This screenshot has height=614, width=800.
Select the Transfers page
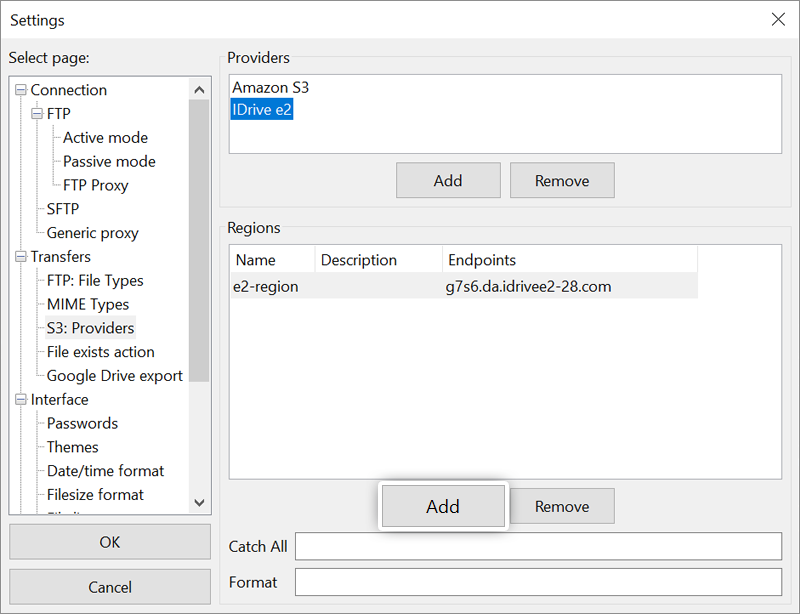pos(60,257)
